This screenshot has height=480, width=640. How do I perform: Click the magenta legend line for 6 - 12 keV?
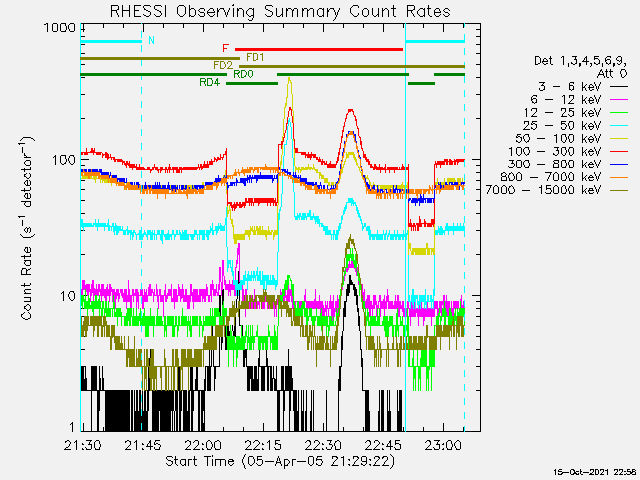[619, 100]
